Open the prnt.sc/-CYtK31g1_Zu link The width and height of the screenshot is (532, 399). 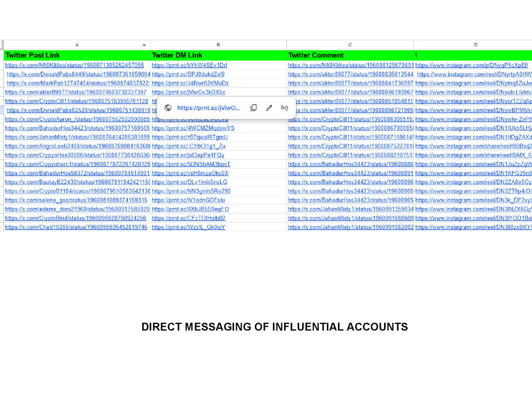point(188,146)
